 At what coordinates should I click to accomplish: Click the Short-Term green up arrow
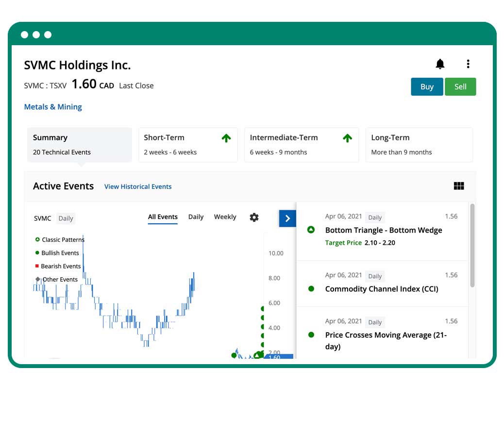pyautogui.click(x=226, y=138)
